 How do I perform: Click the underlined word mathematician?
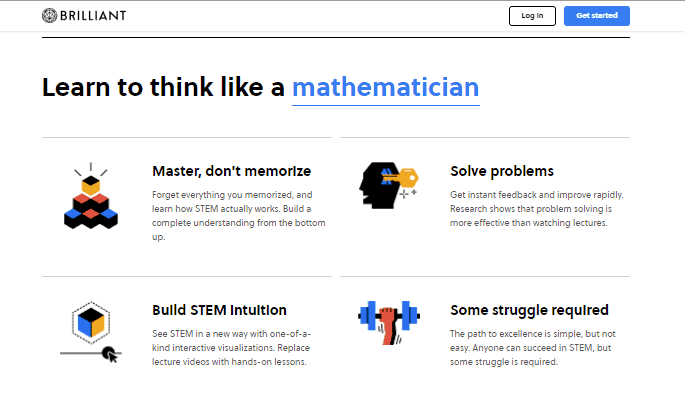386,88
